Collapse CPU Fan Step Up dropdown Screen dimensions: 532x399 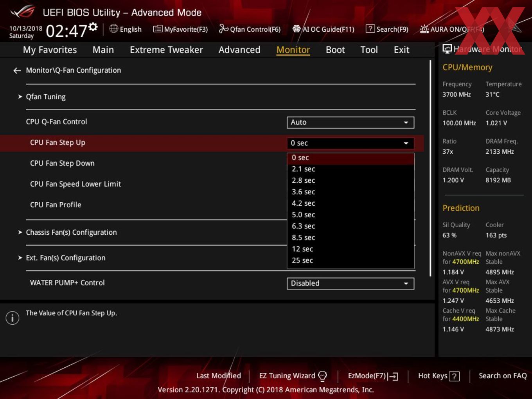point(350,143)
